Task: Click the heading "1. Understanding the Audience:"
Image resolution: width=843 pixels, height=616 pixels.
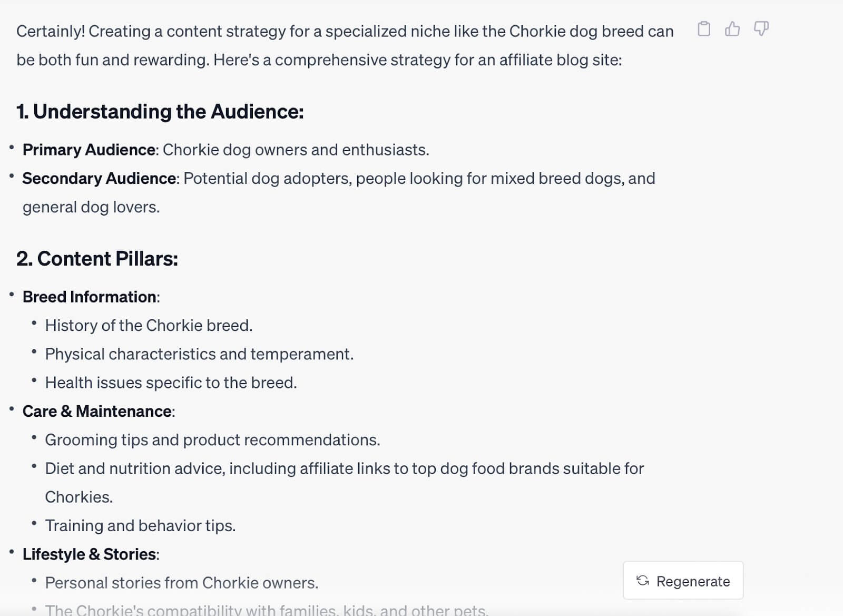Action: pyautogui.click(x=160, y=112)
